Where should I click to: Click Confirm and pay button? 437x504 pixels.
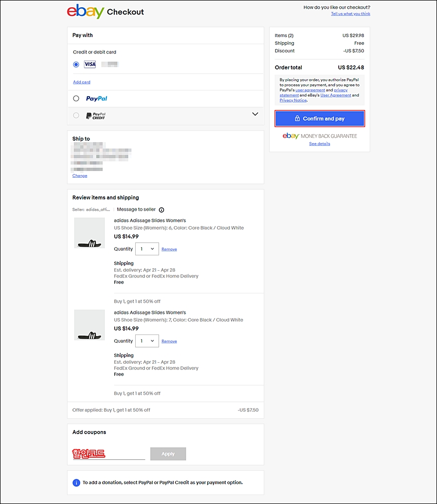click(320, 119)
